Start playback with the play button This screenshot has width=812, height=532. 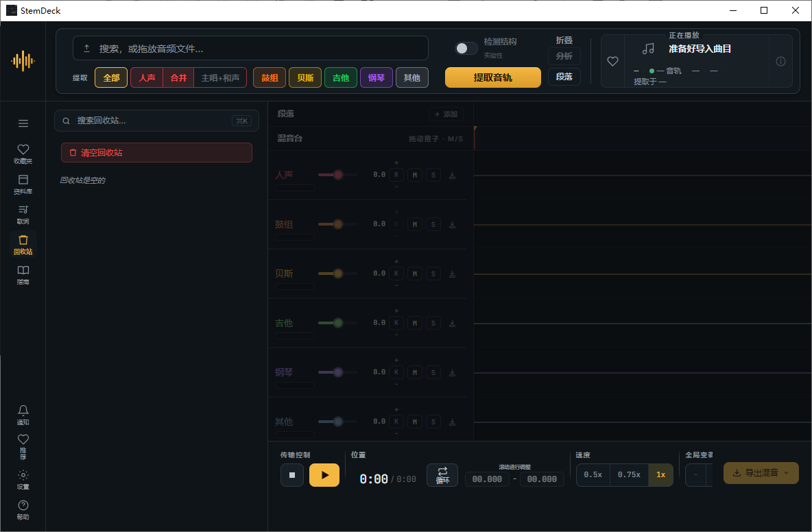(324, 475)
